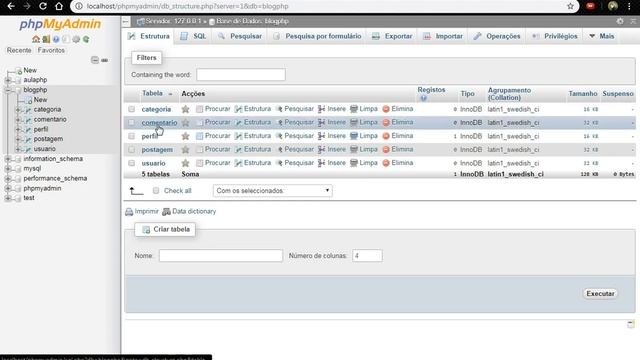Click the phpMyAdmin home icon
Image resolution: width=640 pixels, height=360 pixels.
[x=36, y=39]
